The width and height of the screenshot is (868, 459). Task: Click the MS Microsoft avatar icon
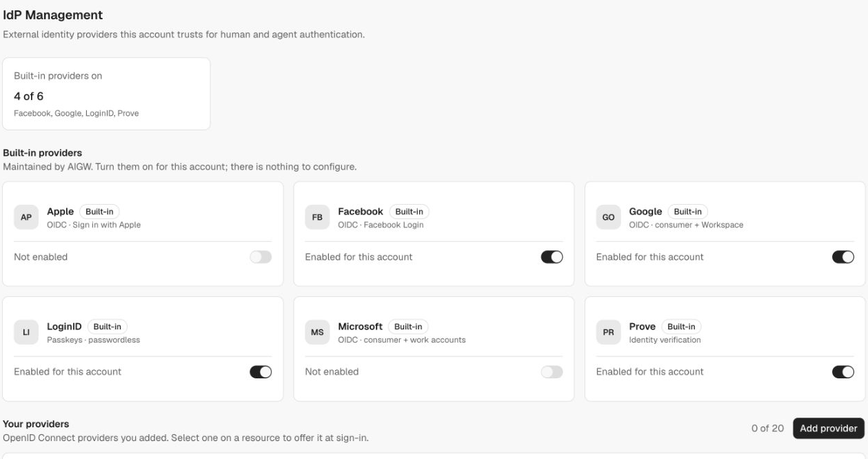point(317,332)
